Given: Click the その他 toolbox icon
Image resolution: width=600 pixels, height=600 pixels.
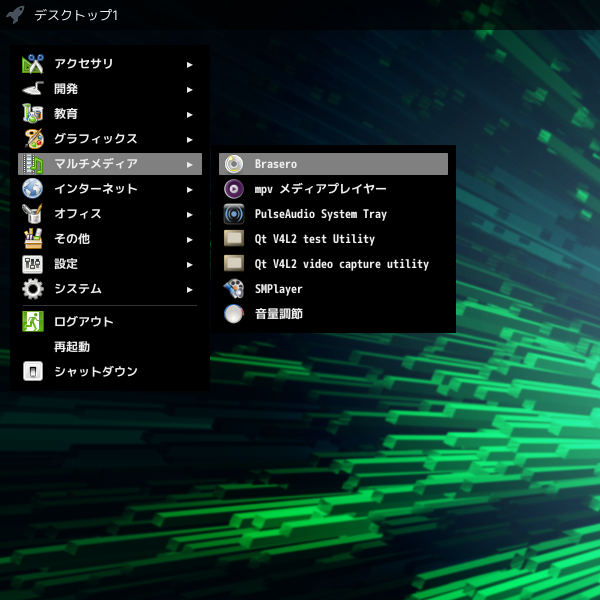Looking at the screenshot, I should click(x=33, y=239).
